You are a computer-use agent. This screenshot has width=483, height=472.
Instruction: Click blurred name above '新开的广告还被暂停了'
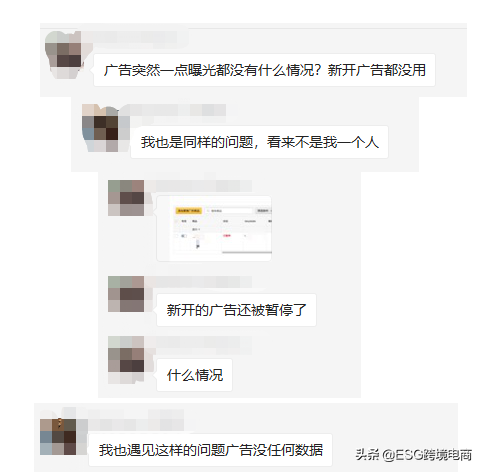click(x=199, y=282)
